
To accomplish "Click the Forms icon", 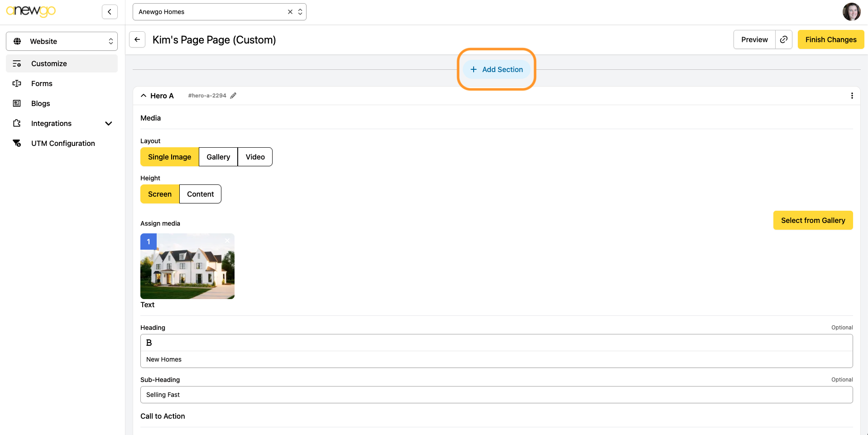I will pos(17,83).
